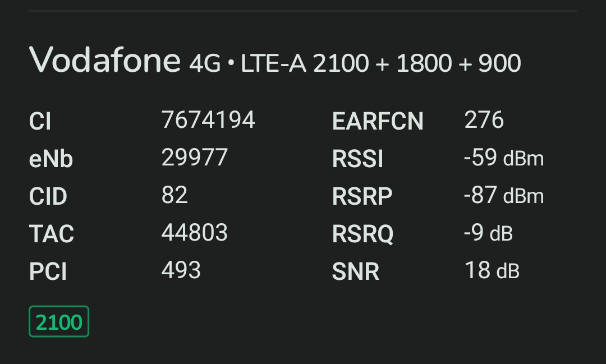Click the eNb label

(50, 159)
